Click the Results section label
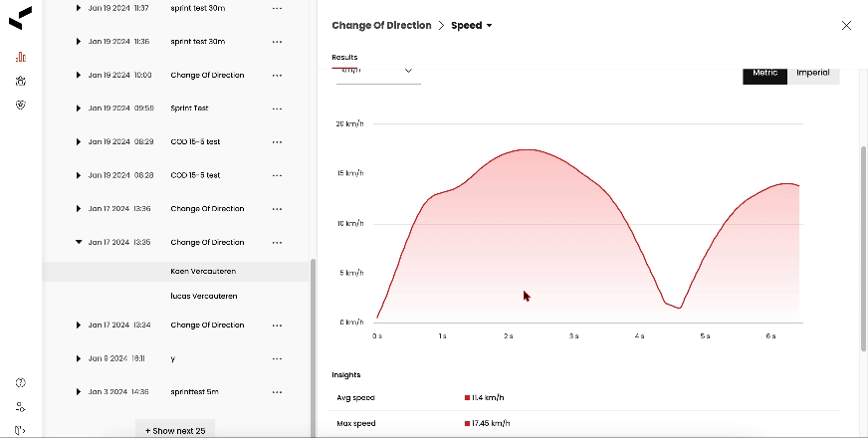The image size is (868, 438). (344, 57)
